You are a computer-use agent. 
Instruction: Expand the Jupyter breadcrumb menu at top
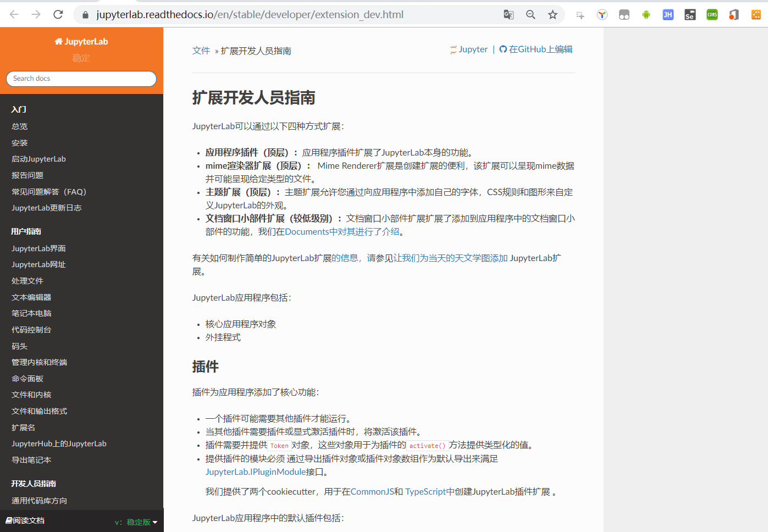click(468, 49)
